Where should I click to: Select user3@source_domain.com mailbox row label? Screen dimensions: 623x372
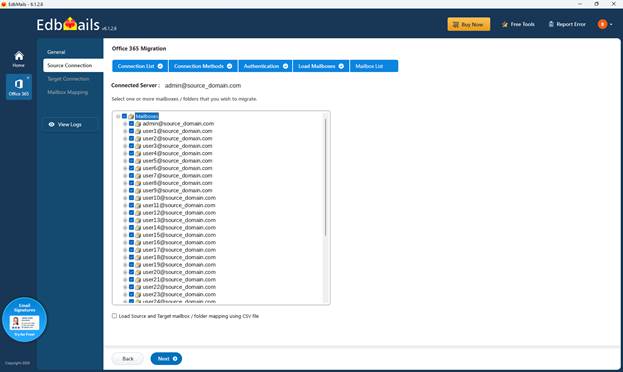[x=177, y=146]
